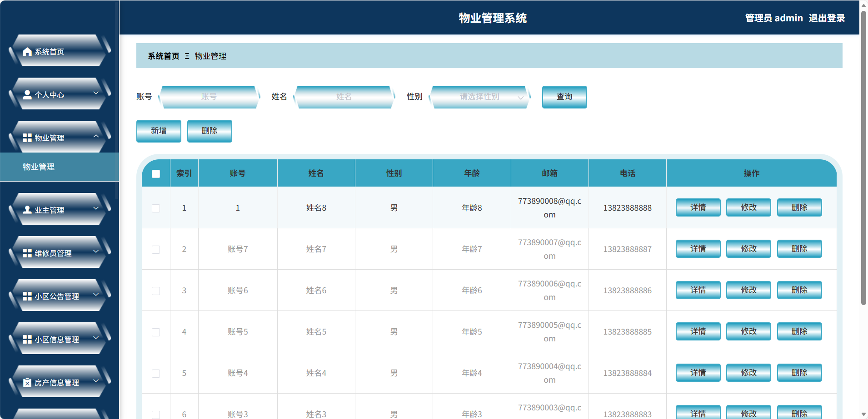The height and width of the screenshot is (419, 868).
Task: Select the 物业管理 submenu item
Action: click(60, 167)
